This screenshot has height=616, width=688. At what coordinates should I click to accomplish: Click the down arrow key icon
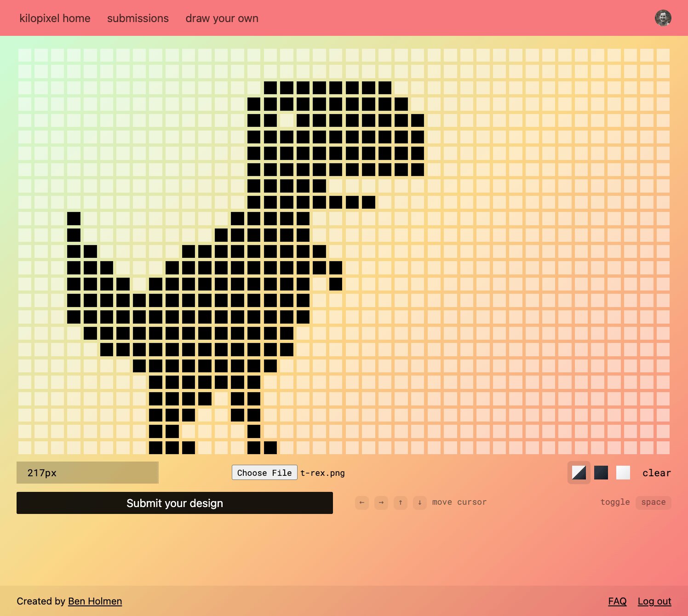(x=420, y=502)
